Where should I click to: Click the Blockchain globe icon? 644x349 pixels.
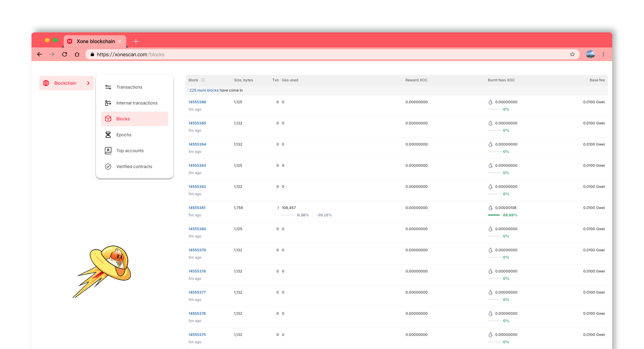46,83
